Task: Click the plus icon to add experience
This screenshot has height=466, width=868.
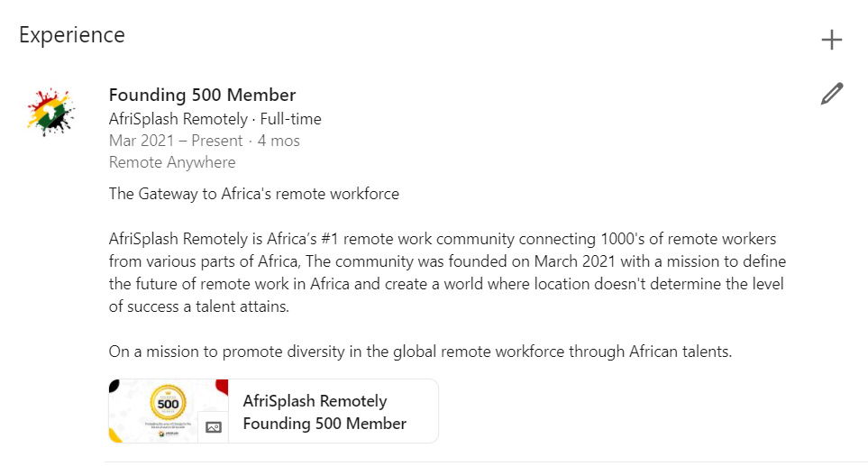Action: pyautogui.click(x=831, y=40)
